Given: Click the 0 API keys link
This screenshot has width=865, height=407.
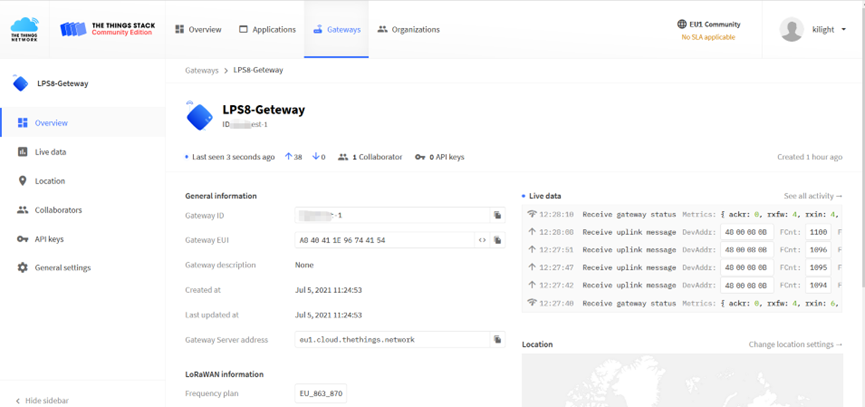Looking at the screenshot, I should 440,157.
